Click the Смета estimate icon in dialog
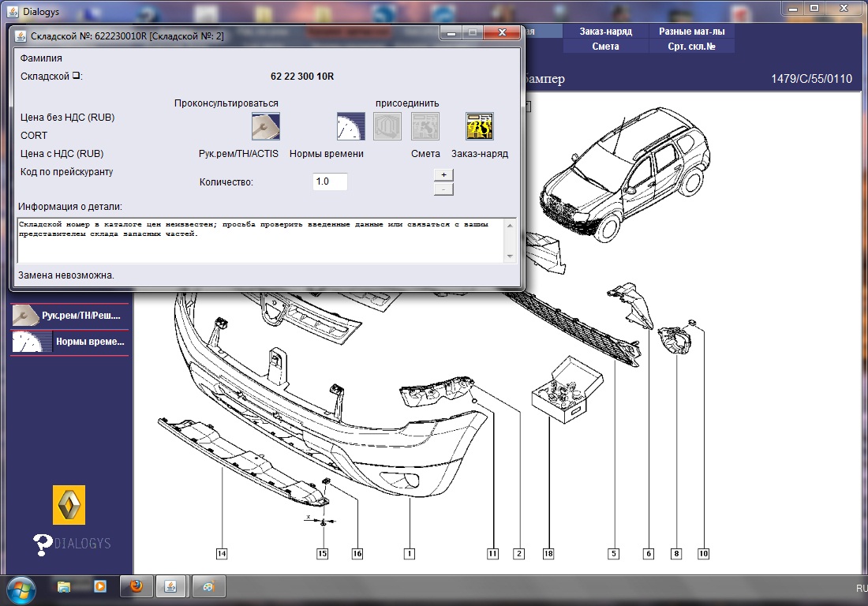This screenshot has height=606, width=868. pos(425,126)
